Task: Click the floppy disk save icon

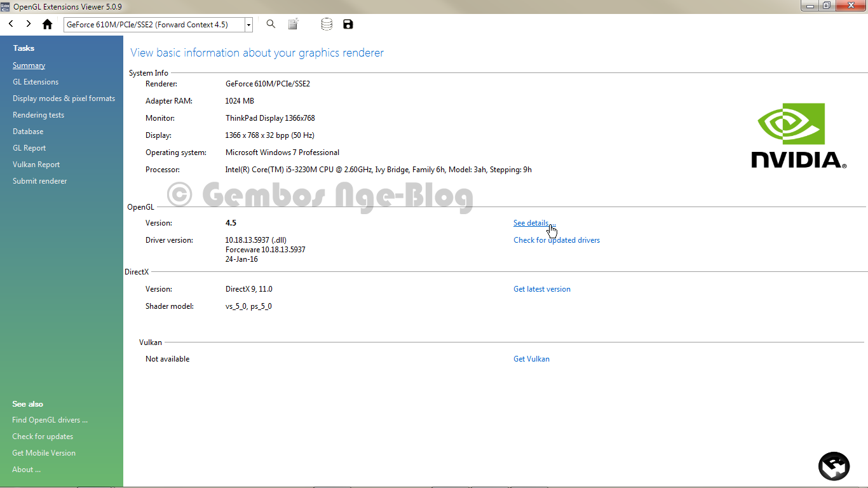Action: tap(348, 24)
